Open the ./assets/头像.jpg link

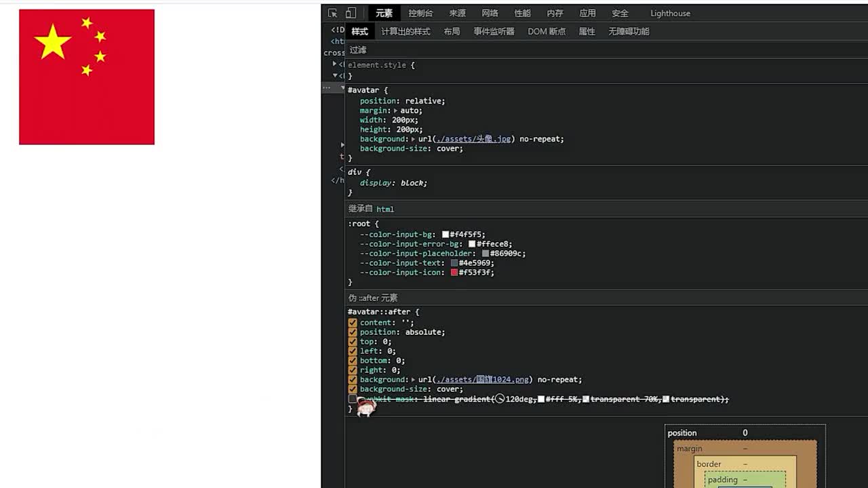click(473, 139)
